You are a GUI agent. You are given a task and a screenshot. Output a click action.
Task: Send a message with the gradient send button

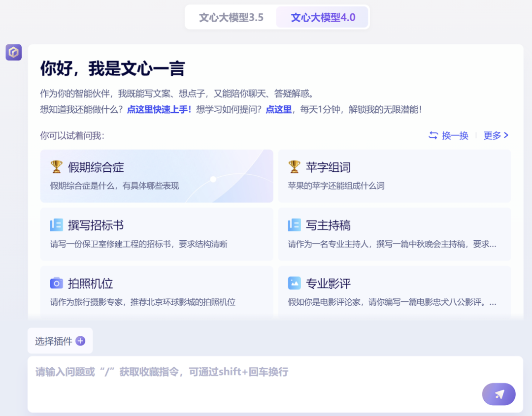click(x=499, y=394)
